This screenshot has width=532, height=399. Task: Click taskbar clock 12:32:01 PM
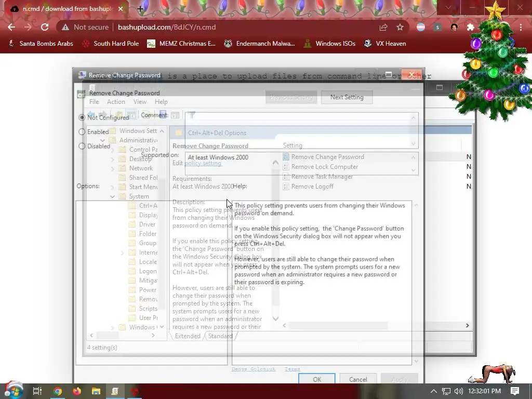click(x=484, y=391)
